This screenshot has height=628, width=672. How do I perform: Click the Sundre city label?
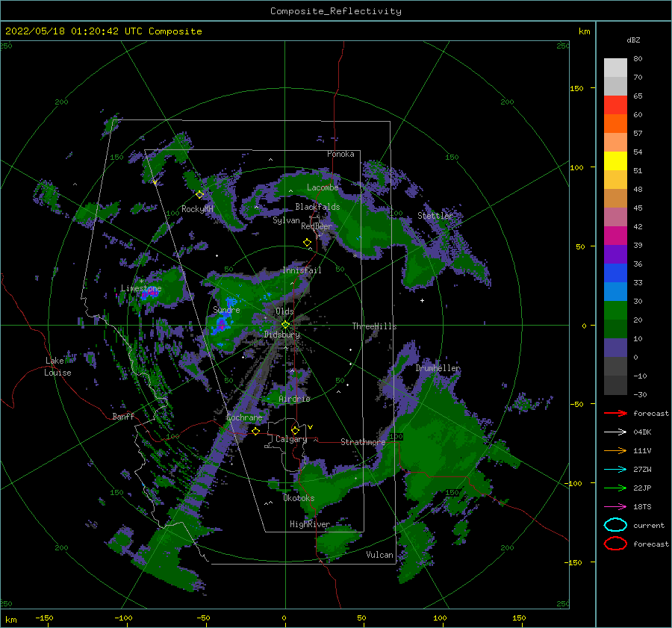[226, 310]
